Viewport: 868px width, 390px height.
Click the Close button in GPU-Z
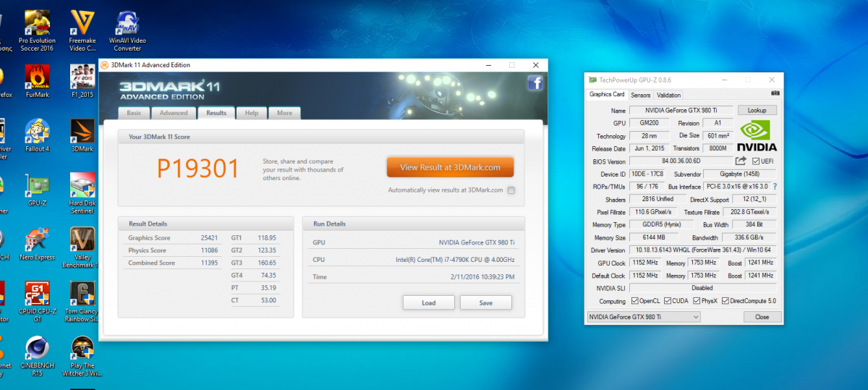click(x=762, y=317)
